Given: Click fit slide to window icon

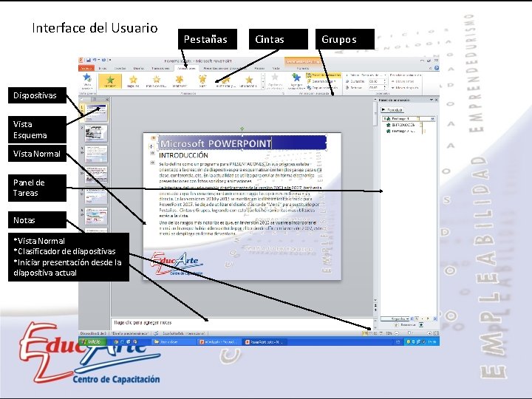Looking at the screenshot, I should (x=436, y=333).
